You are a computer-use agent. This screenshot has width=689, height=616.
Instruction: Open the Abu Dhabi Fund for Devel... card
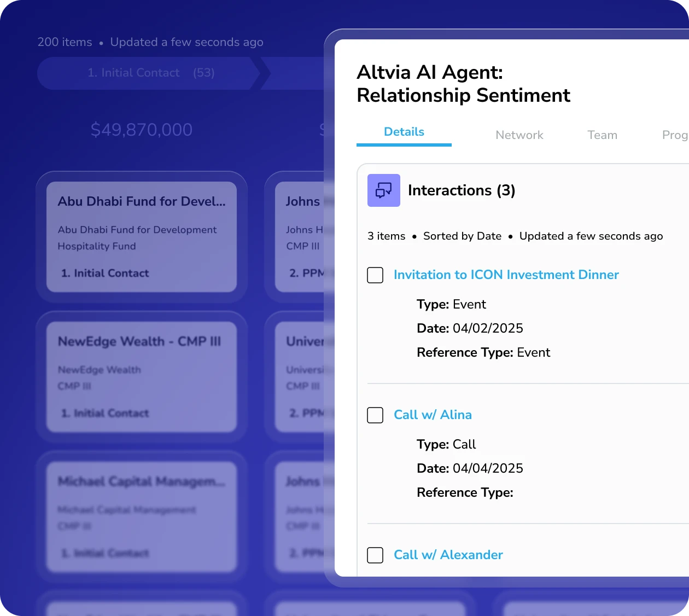pos(141,236)
